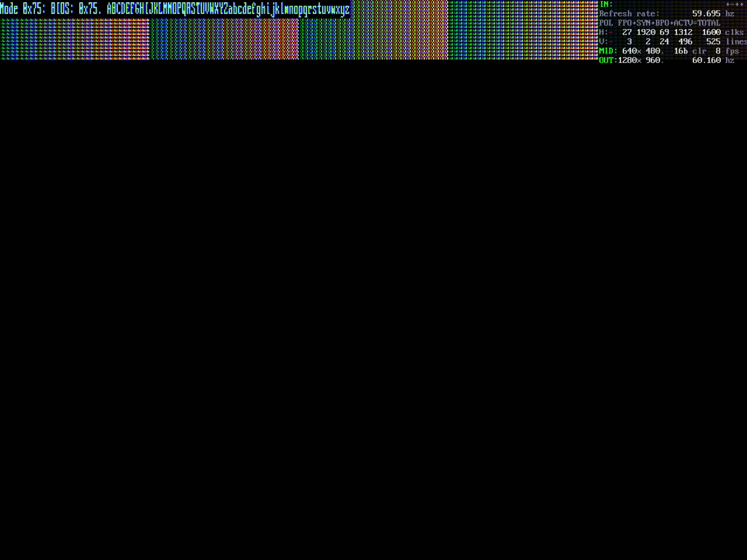Click the first color gradient block under Mode text
This screenshot has width=747, height=560.
(x=75, y=39)
